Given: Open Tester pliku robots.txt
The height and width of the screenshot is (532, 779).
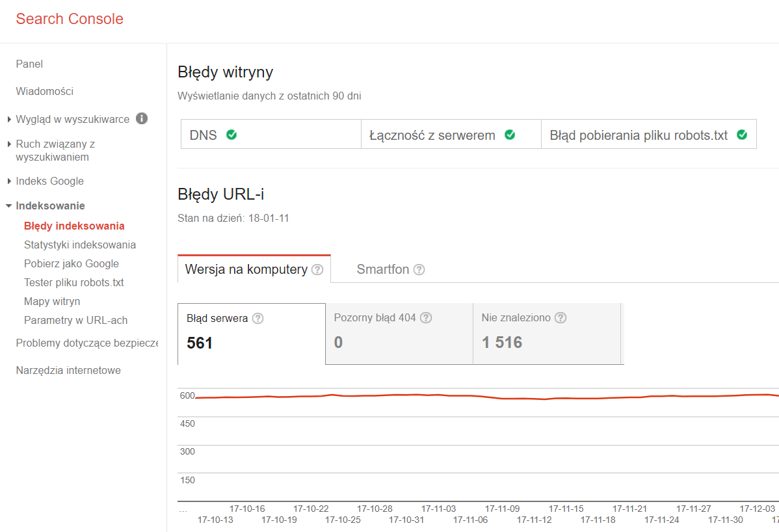Looking at the screenshot, I should point(74,283).
